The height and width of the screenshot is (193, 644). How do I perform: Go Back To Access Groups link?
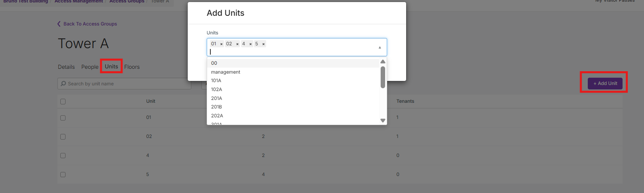[x=90, y=24]
